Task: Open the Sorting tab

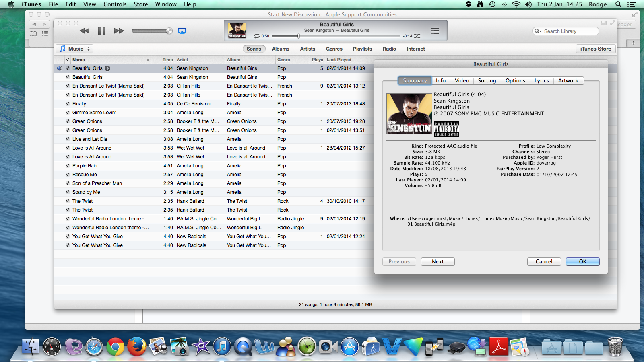Action: pyautogui.click(x=487, y=80)
